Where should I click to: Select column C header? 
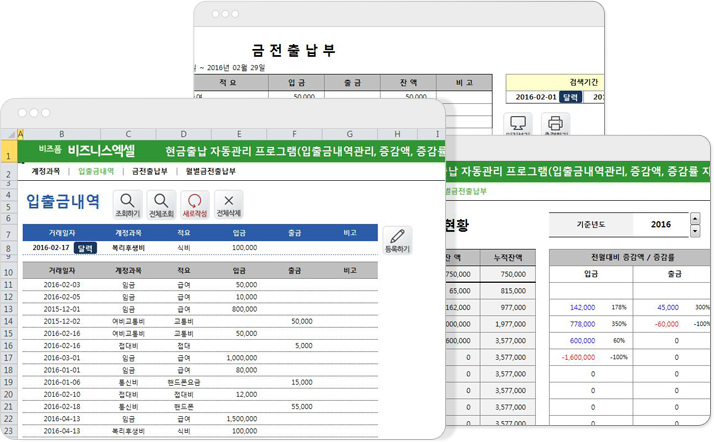coord(128,134)
